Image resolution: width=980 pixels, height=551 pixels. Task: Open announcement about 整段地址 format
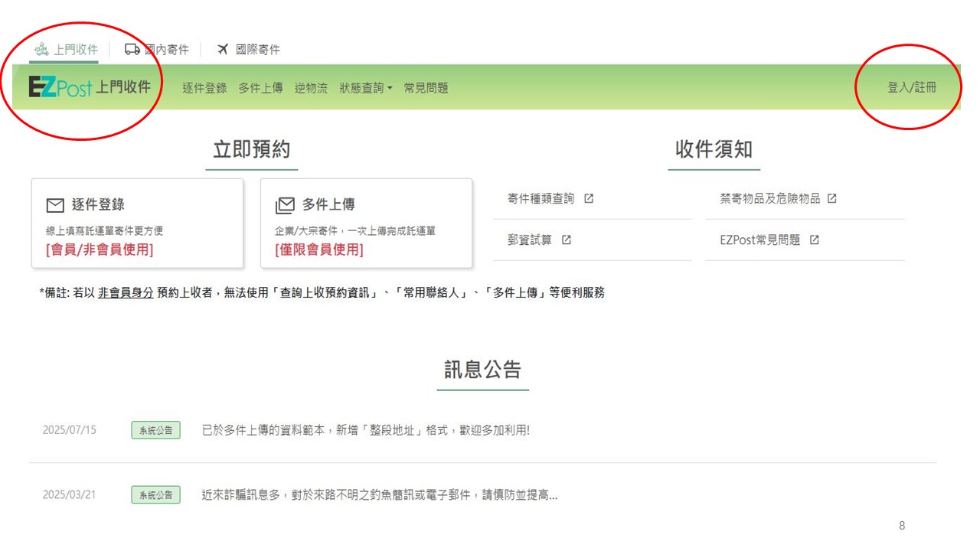366,430
